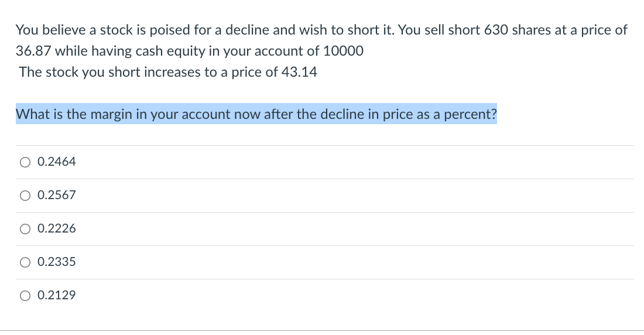Mark the 0.2335 radio button
644x335 pixels.
[25, 262]
